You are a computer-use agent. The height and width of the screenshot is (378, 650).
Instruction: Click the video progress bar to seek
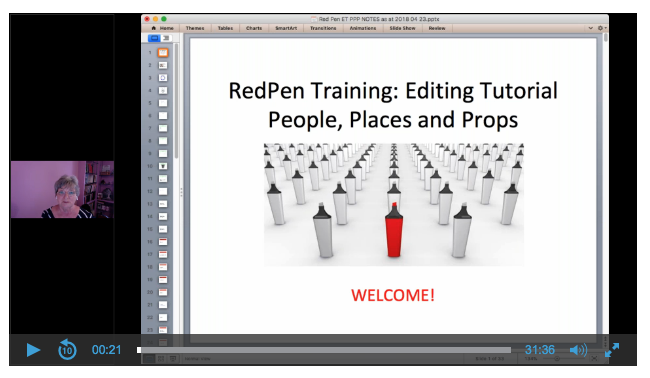click(324, 350)
